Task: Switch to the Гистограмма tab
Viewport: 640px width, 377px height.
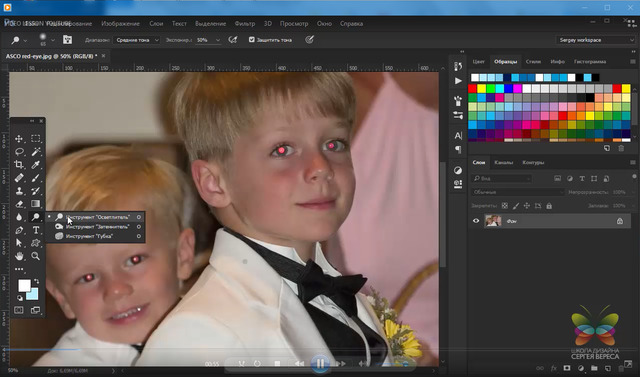Action: click(x=590, y=62)
